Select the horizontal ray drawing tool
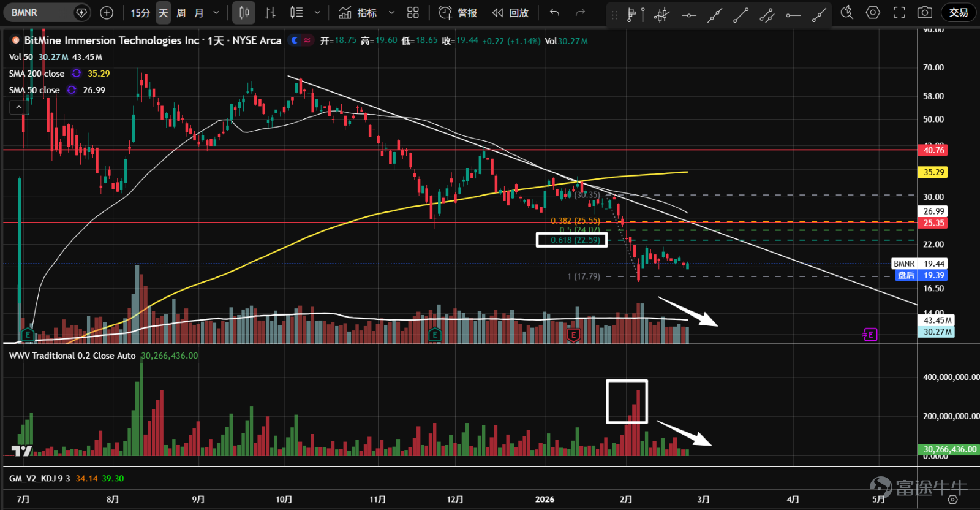980x510 pixels. pos(793,15)
